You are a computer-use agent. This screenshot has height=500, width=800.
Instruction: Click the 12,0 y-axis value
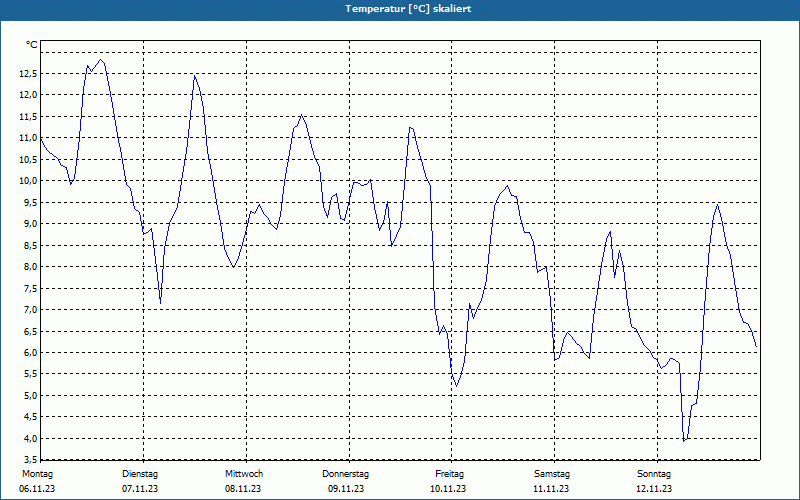click(28, 95)
